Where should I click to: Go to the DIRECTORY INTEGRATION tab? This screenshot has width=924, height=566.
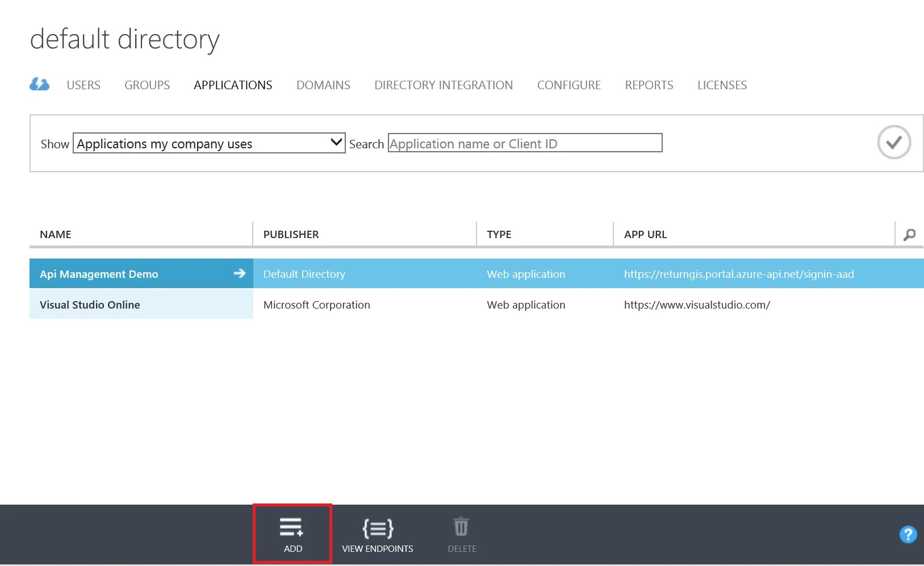[x=444, y=85]
